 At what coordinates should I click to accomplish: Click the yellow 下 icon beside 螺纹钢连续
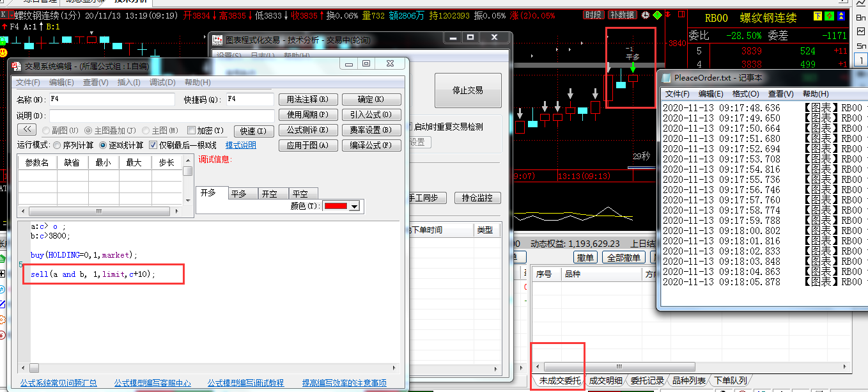pos(818,17)
